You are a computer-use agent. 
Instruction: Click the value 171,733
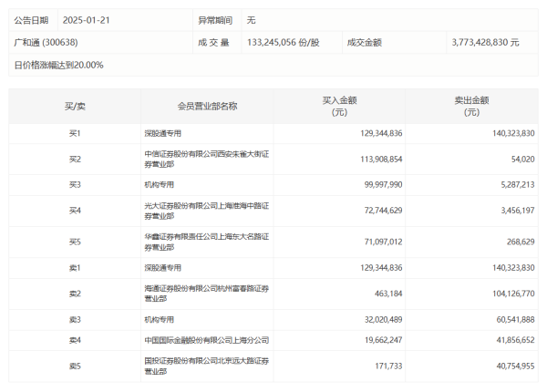(388, 366)
